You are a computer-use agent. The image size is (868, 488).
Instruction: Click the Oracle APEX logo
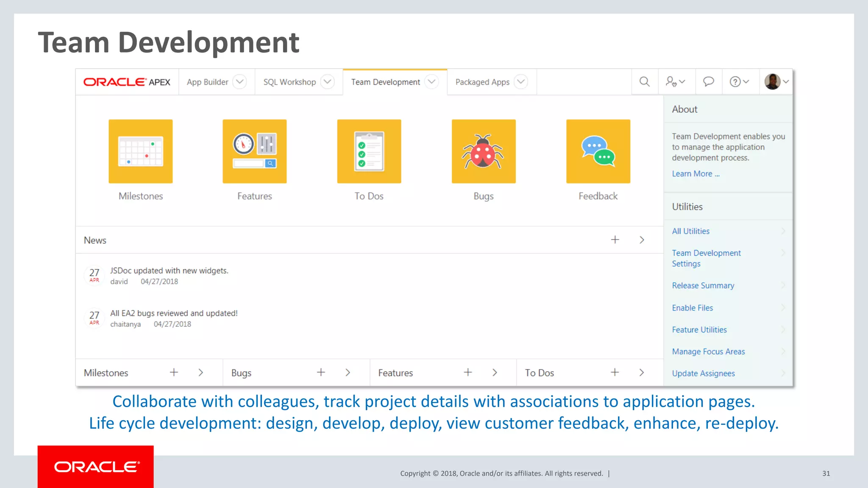click(x=127, y=82)
